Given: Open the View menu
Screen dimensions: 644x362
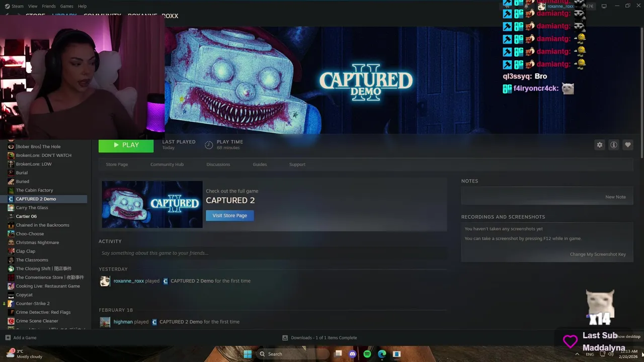Looking at the screenshot, I should click(x=33, y=6).
